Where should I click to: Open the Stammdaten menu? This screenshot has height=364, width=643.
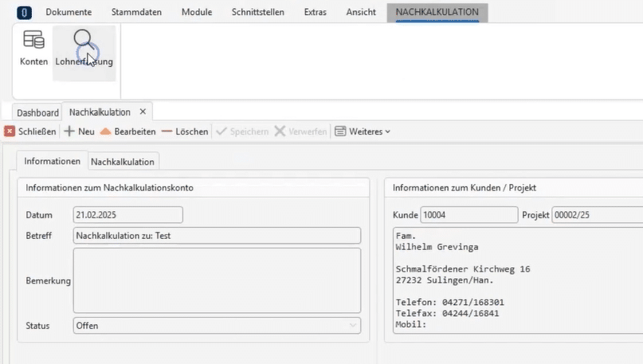136,12
